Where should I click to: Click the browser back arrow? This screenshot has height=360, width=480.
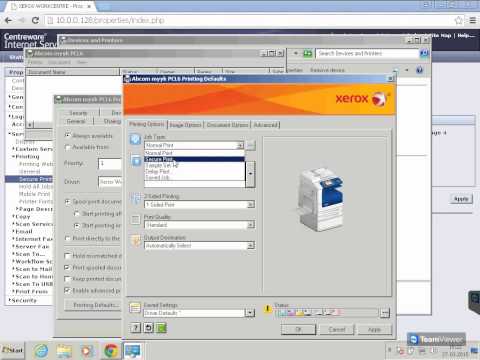pos(9,20)
